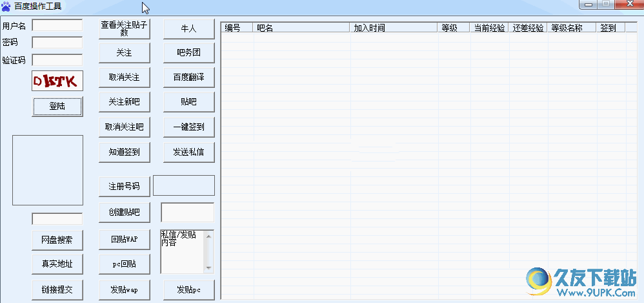The image size is (644, 303).
Task: Close the 百度操作工具 window
Action: pyautogui.click(x=630, y=4)
